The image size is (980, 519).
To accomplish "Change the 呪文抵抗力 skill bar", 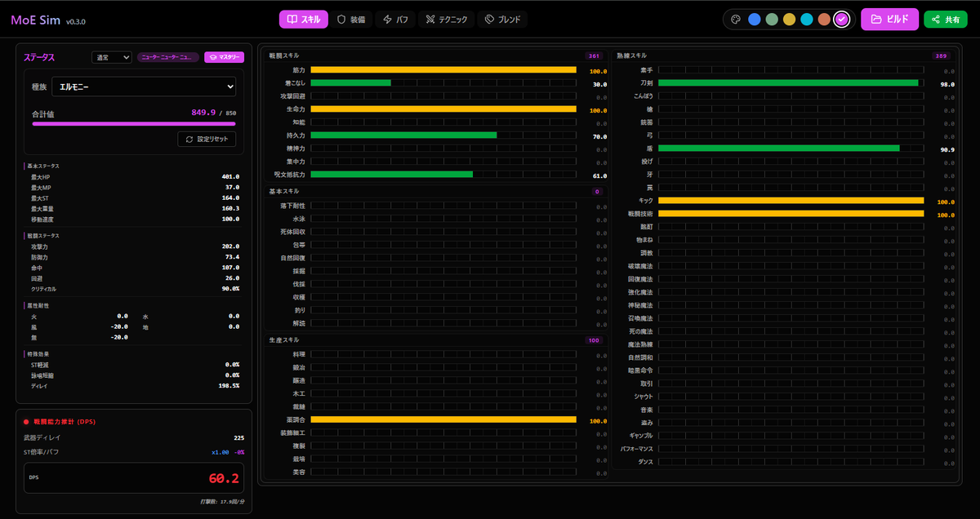I will pos(443,175).
